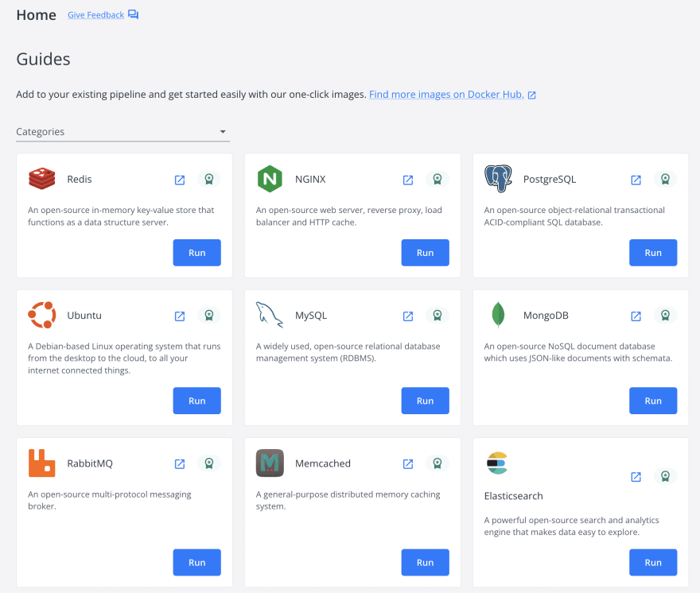Run the Memcached image
Image resolution: width=700 pixels, height=593 pixels.
pyautogui.click(x=425, y=562)
